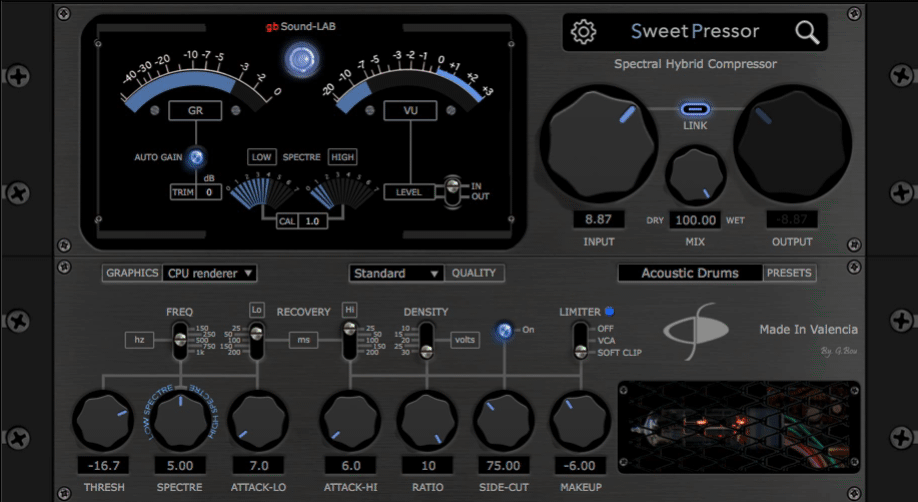Click the glowing blue power orb
Image resolution: width=918 pixels, height=502 pixels.
[302, 60]
